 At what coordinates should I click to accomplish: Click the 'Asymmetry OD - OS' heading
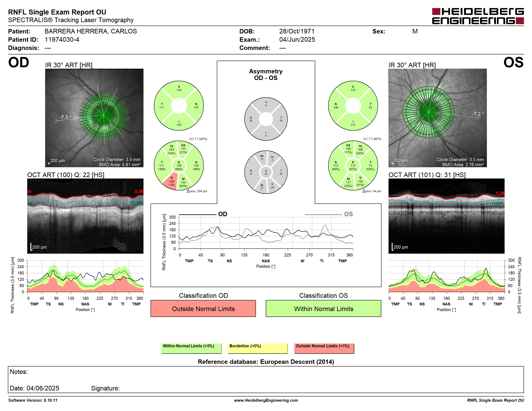(266, 75)
